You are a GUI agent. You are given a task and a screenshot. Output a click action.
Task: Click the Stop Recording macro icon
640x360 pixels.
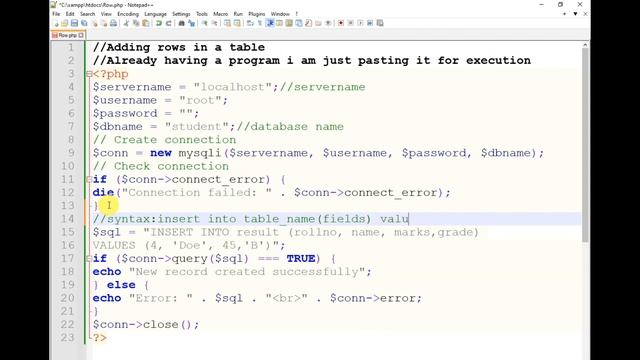350,23
